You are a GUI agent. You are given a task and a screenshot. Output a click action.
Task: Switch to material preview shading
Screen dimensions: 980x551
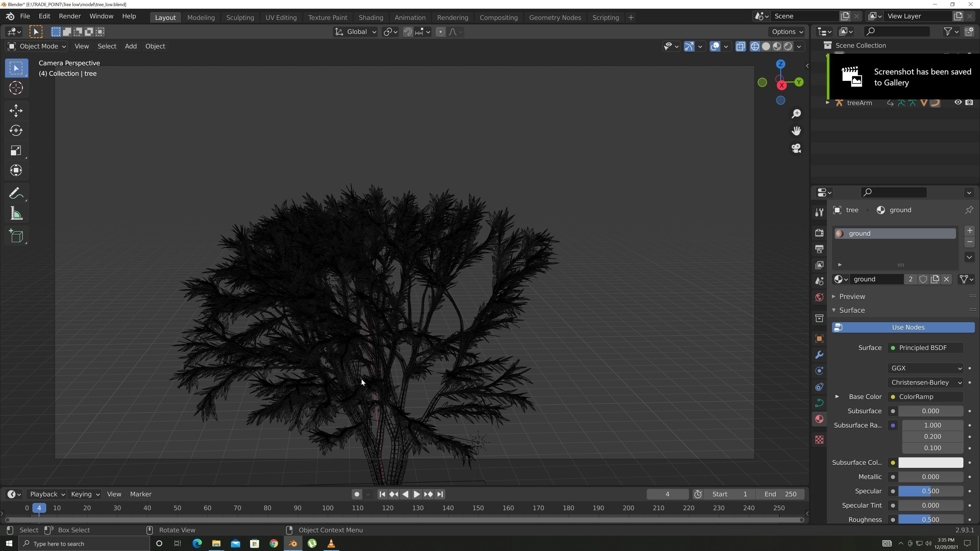pyautogui.click(x=777, y=46)
